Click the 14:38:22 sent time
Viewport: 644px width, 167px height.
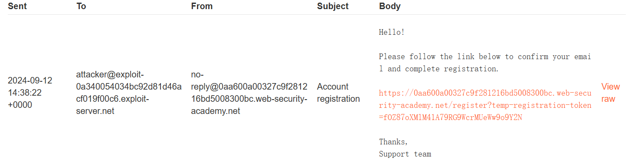coord(25,93)
